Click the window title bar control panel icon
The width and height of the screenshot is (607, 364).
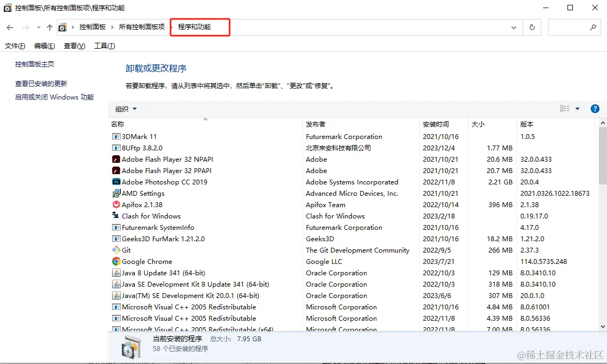coord(8,8)
